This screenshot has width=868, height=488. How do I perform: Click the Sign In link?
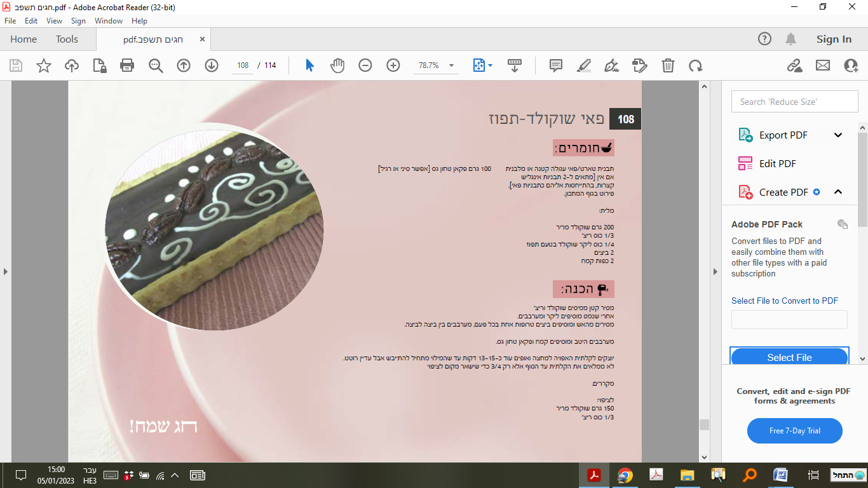tap(834, 39)
